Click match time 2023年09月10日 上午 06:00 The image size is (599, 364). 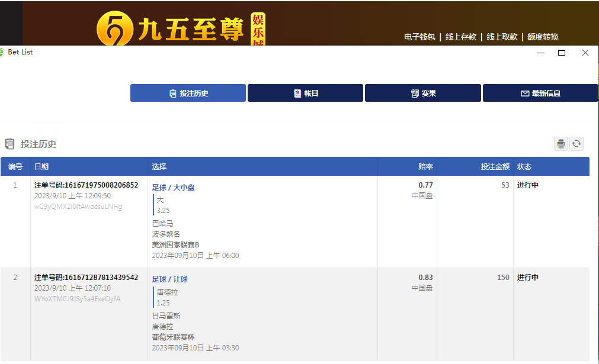(195, 256)
